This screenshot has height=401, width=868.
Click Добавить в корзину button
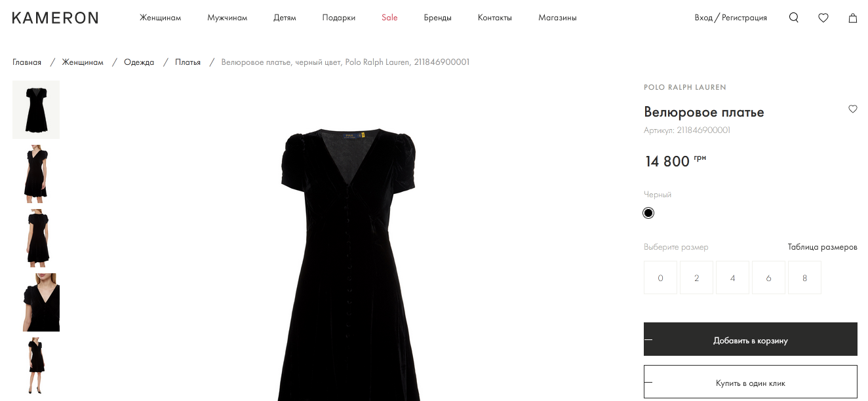750,339
